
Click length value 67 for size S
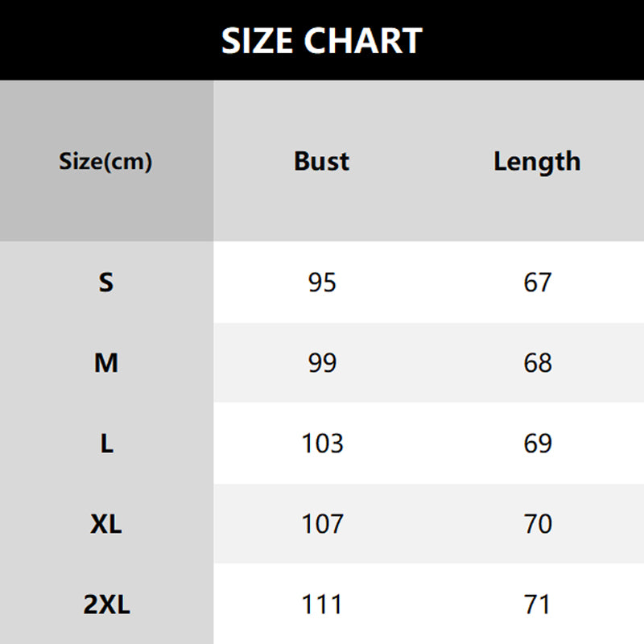tap(537, 283)
